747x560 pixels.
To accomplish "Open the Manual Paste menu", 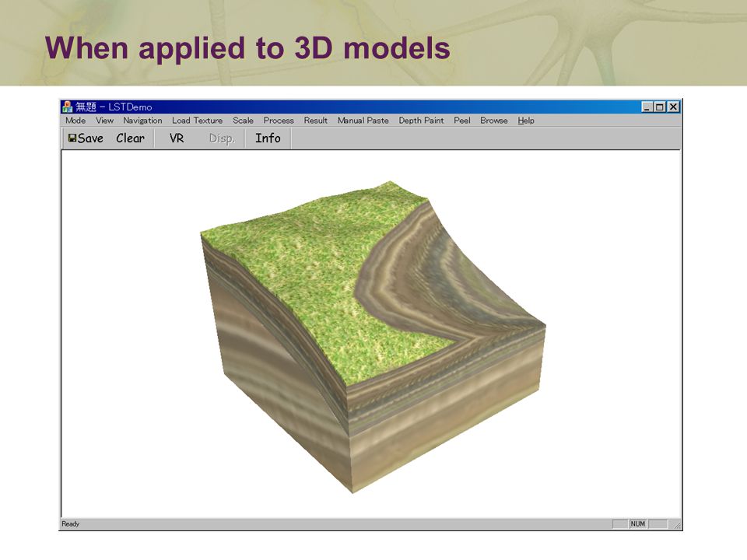I will coord(363,121).
